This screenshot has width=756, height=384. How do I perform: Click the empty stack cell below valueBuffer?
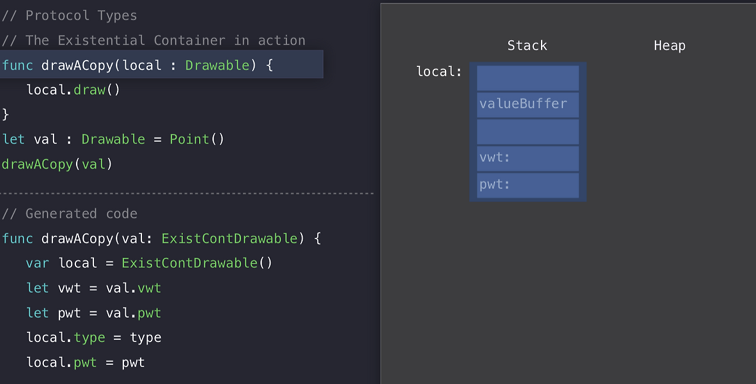528,132
